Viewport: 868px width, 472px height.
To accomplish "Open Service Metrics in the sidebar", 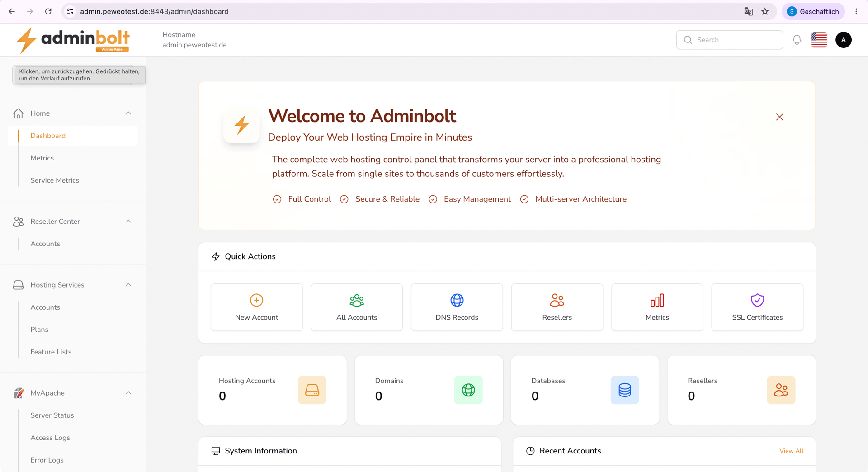I will click(x=55, y=180).
